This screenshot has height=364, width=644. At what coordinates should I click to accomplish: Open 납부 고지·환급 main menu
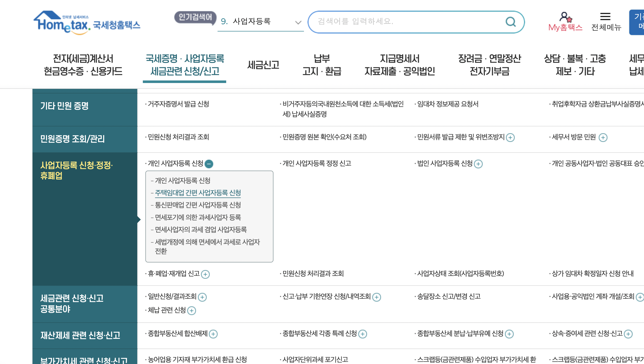(x=322, y=65)
